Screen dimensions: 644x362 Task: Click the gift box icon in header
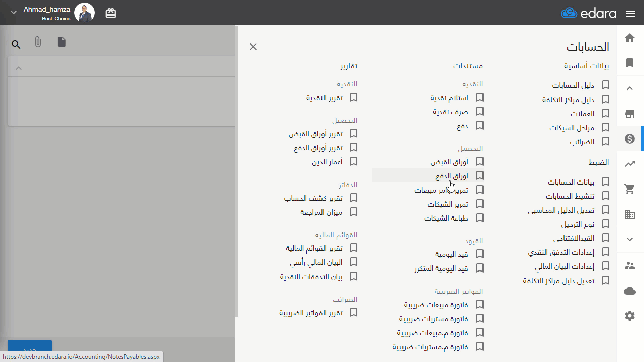pyautogui.click(x=111, y=13)
